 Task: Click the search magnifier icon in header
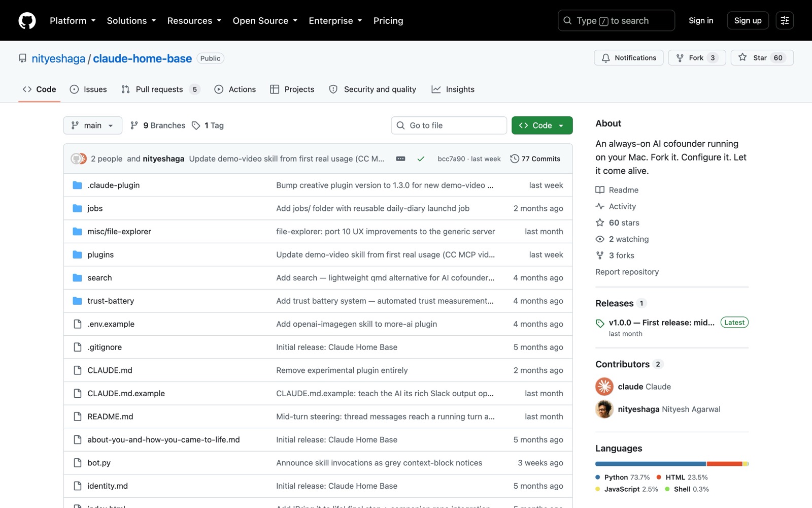pos(567,20)
